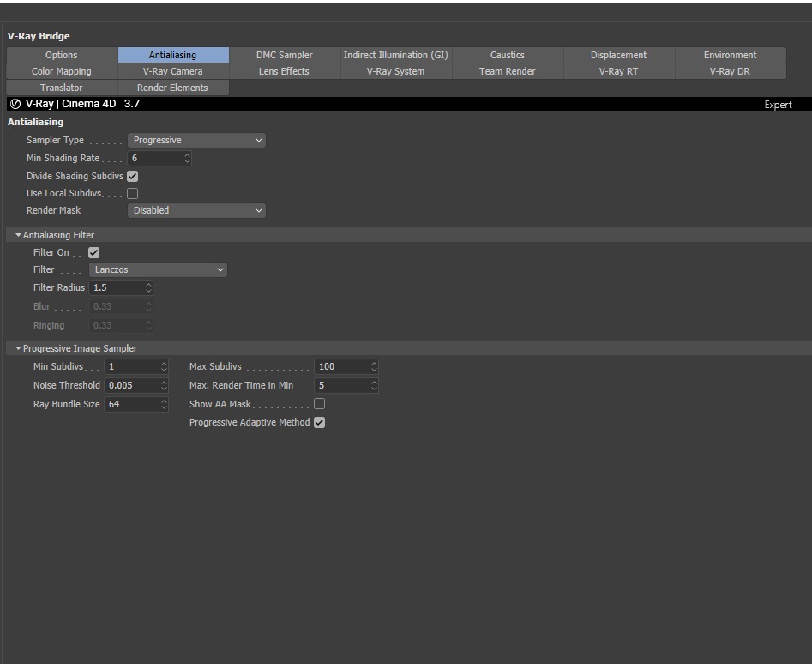Switch to the Caustics tab
The image size is (812, 664).
click(x=508, y=55)
